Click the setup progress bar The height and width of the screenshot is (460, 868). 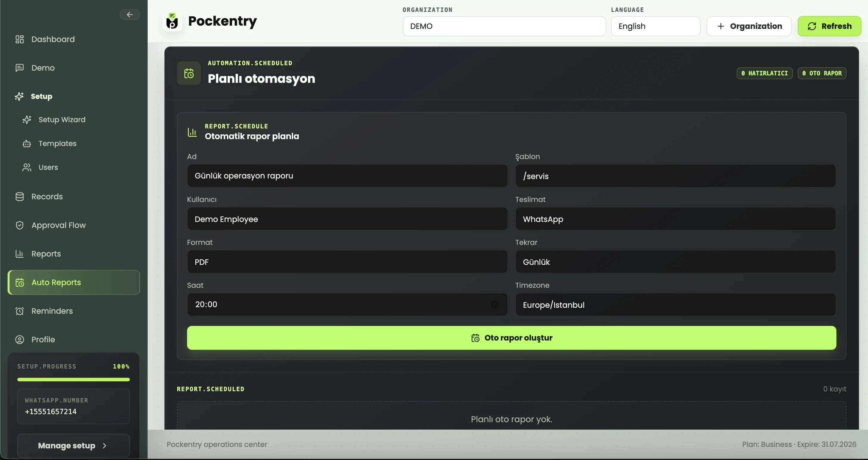tap(74, 380)
